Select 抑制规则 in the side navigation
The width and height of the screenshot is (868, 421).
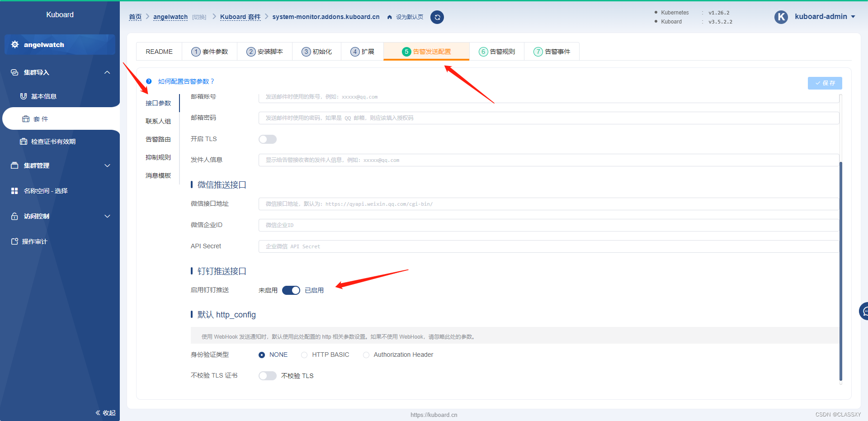click(x=158, y=157)
